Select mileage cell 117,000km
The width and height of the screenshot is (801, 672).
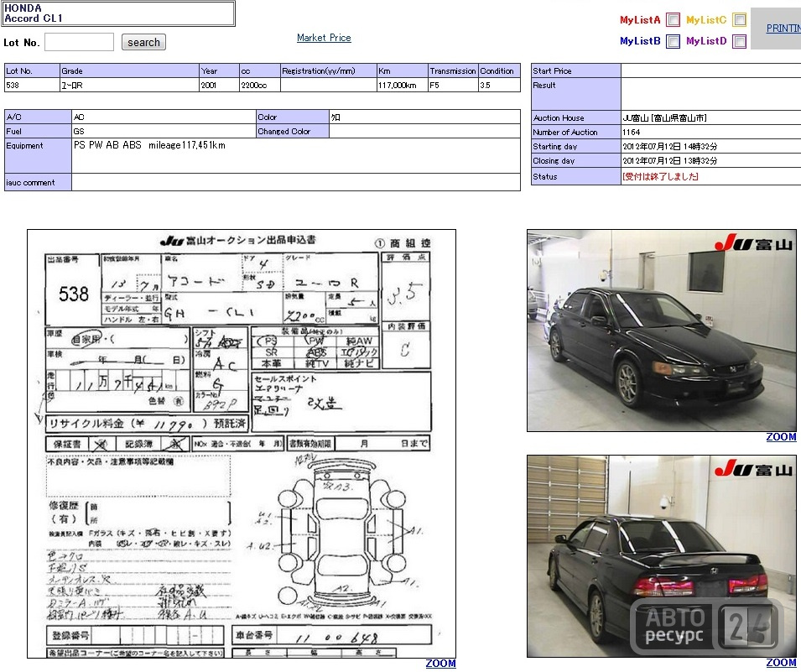click(402, 85)
